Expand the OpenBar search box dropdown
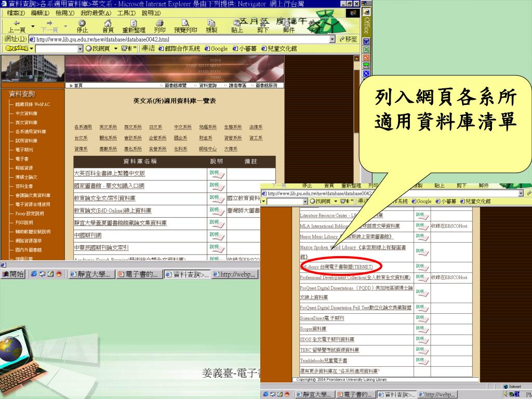Image resolution: width=532 pixels, height=399 pixels. [x=80, y=49]
